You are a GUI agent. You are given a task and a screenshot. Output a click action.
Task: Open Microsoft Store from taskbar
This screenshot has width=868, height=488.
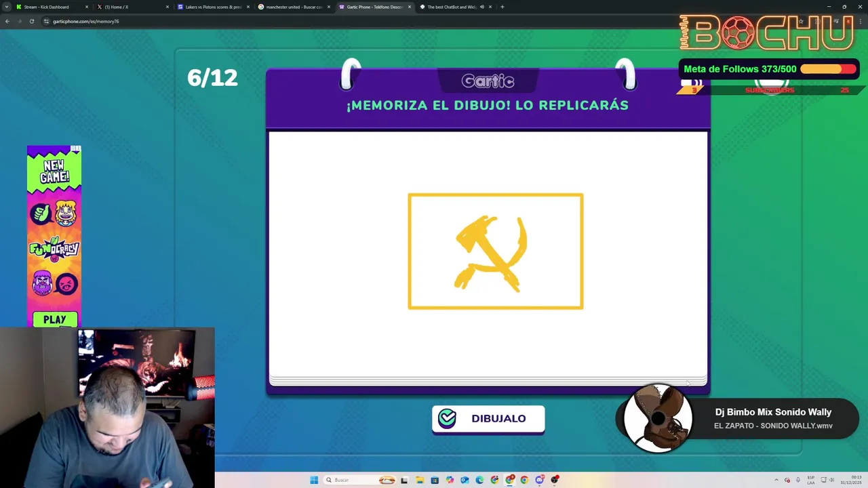click(x=435, y=480)
